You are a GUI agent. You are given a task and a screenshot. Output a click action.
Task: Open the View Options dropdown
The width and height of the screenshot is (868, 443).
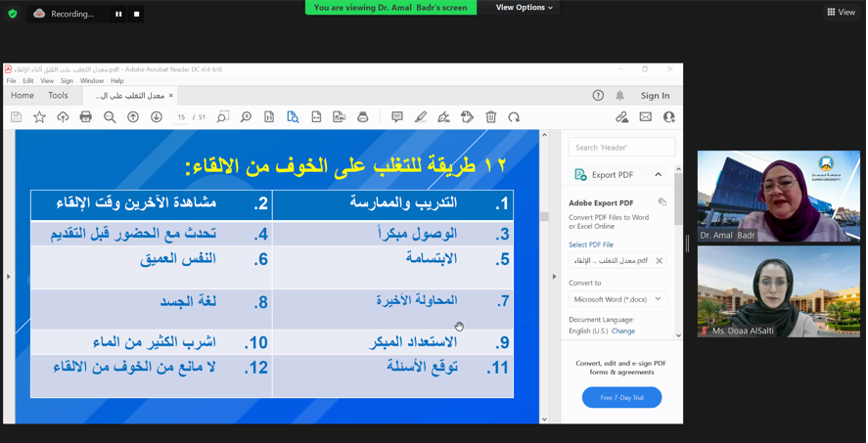[x=524, y=8]
